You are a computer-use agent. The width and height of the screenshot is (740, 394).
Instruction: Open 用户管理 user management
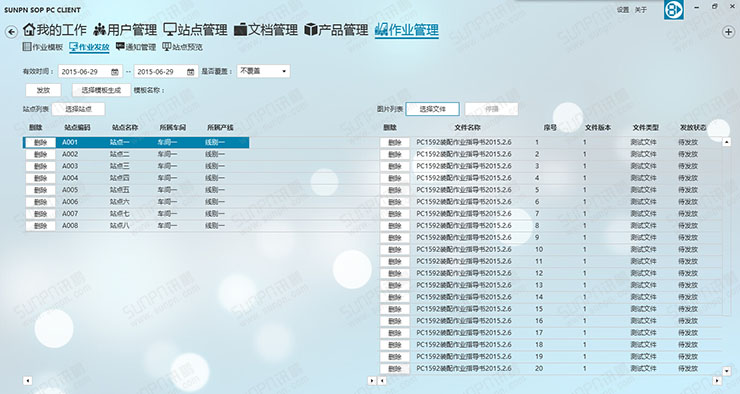click(125, 30)
